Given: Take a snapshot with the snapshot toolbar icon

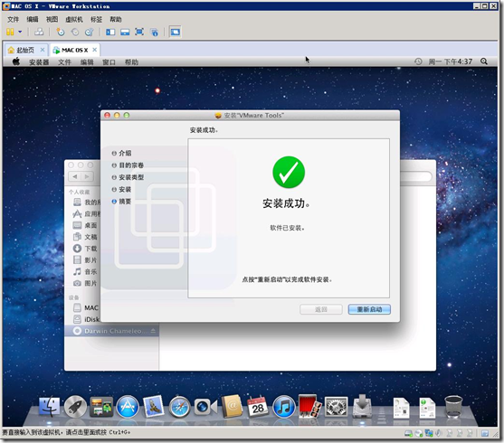Looking at the screenshot, I should click(x=61, y=32).
